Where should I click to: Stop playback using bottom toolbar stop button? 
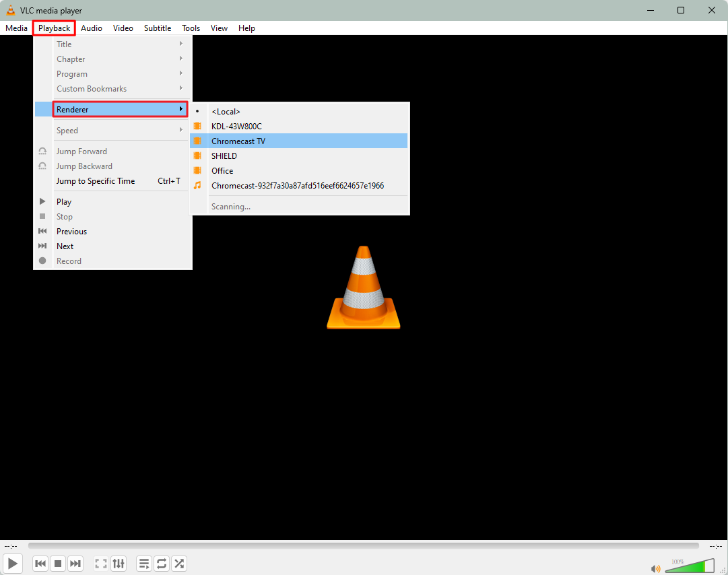pos(58,564)
